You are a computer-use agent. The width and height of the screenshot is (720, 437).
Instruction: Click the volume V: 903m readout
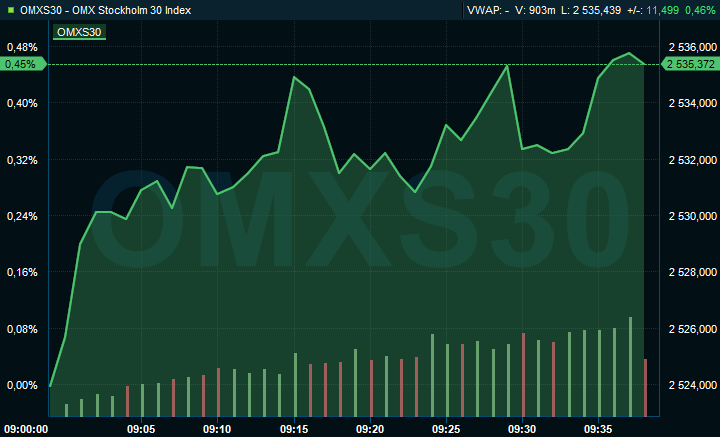535,10
